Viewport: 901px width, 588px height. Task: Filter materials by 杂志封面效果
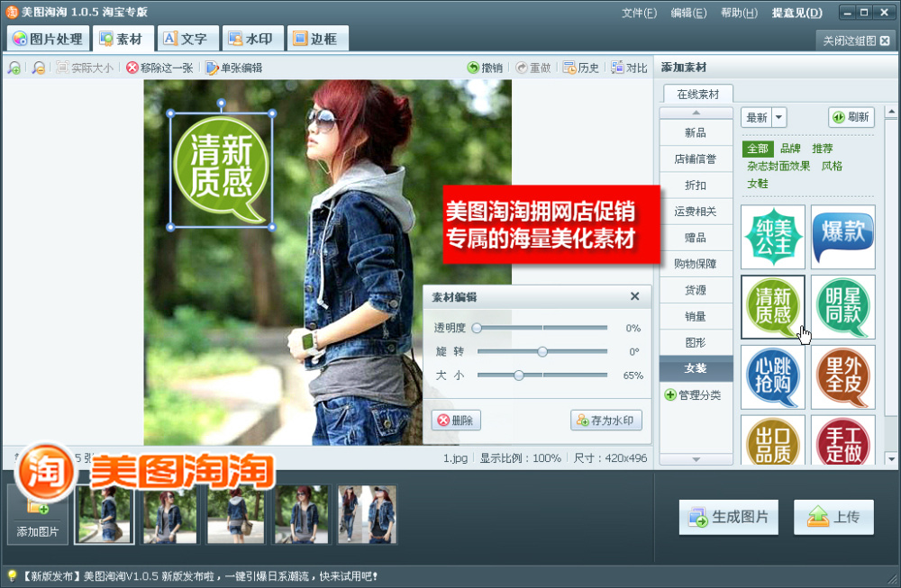[778, 166]
